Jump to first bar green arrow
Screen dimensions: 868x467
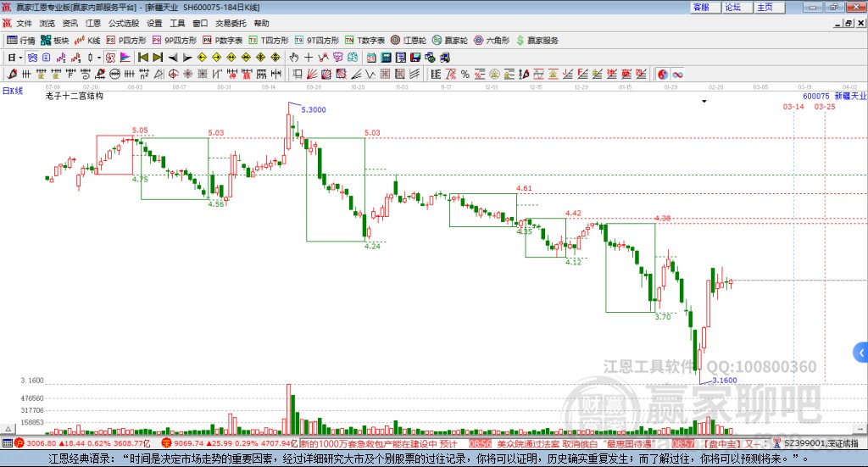click(x=142, y=58)
